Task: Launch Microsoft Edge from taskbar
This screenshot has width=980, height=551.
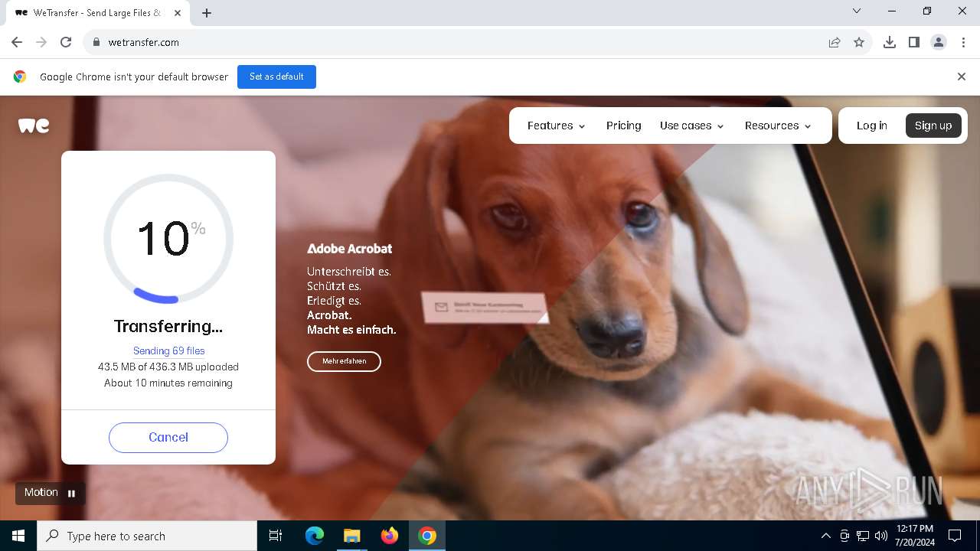Action: click(x=315, y=536)
